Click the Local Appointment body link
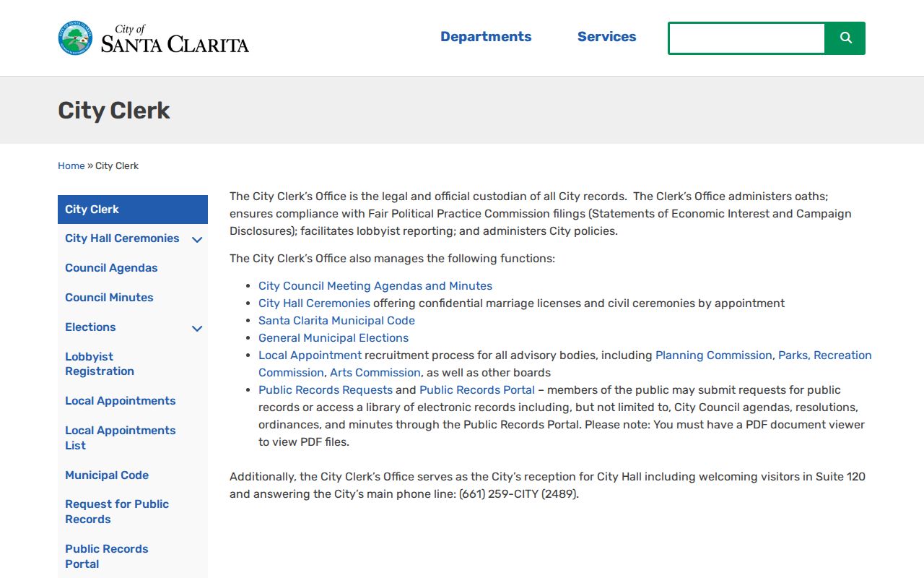The image size is (924, 578). click(x=310, y=355)
